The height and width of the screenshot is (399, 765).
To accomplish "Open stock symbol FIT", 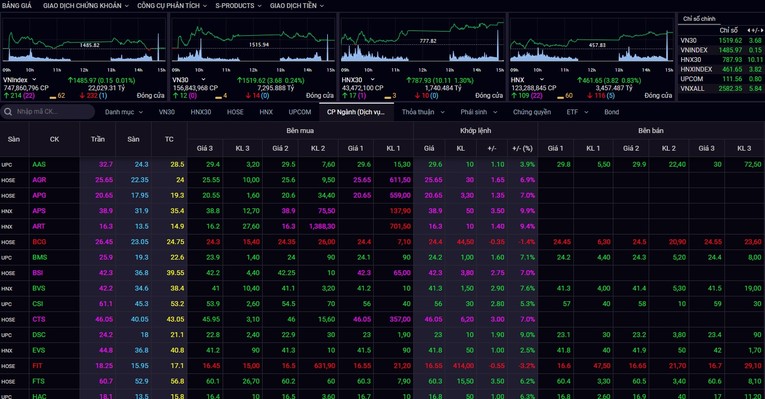I will coord(37,366).
